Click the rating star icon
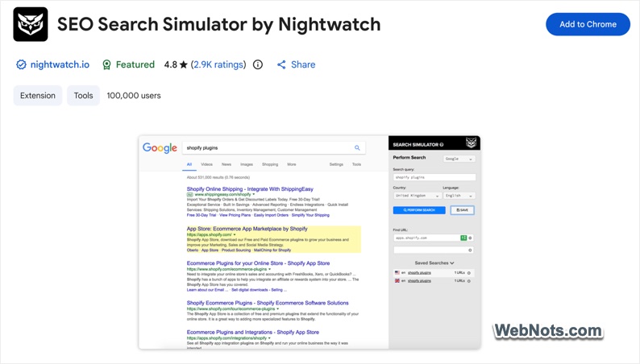This screenshot has height=364, width=640. click(183, 64)
